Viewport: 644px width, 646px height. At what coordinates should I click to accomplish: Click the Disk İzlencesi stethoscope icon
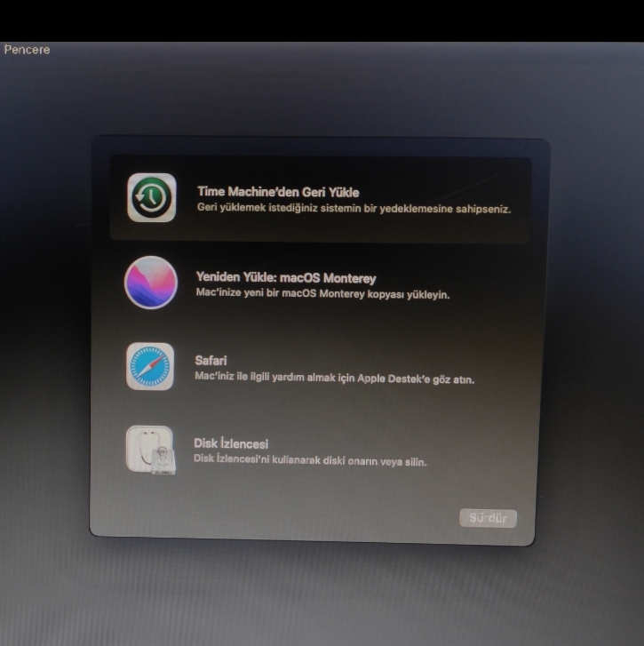tap(150, 450)
